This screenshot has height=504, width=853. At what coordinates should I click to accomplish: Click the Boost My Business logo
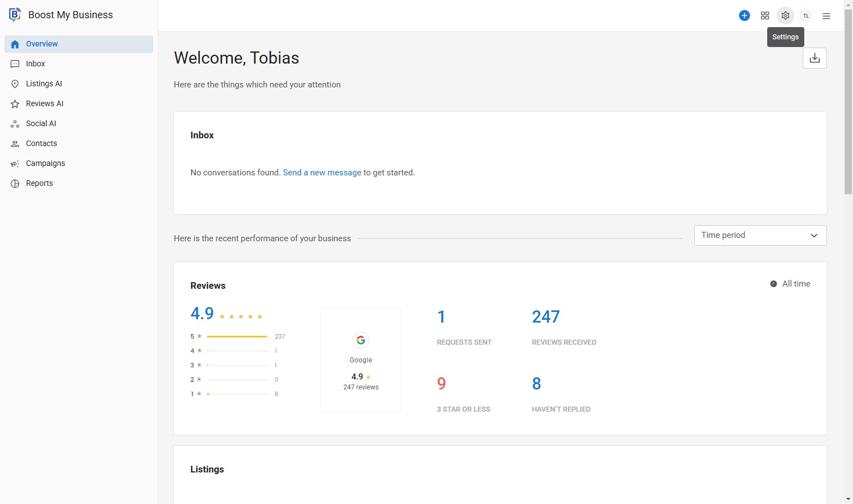[x=15, y=15]
